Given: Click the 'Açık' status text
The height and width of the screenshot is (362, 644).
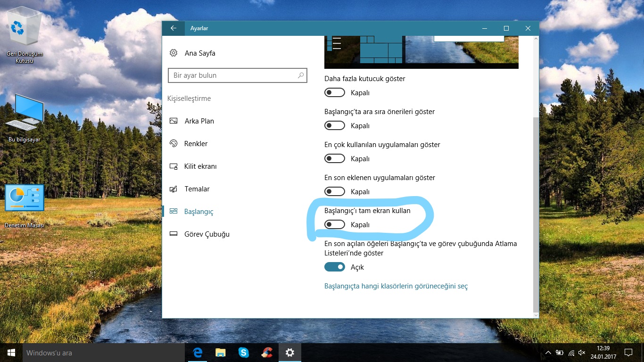Looking at the screenshot, I should point(357,267).
